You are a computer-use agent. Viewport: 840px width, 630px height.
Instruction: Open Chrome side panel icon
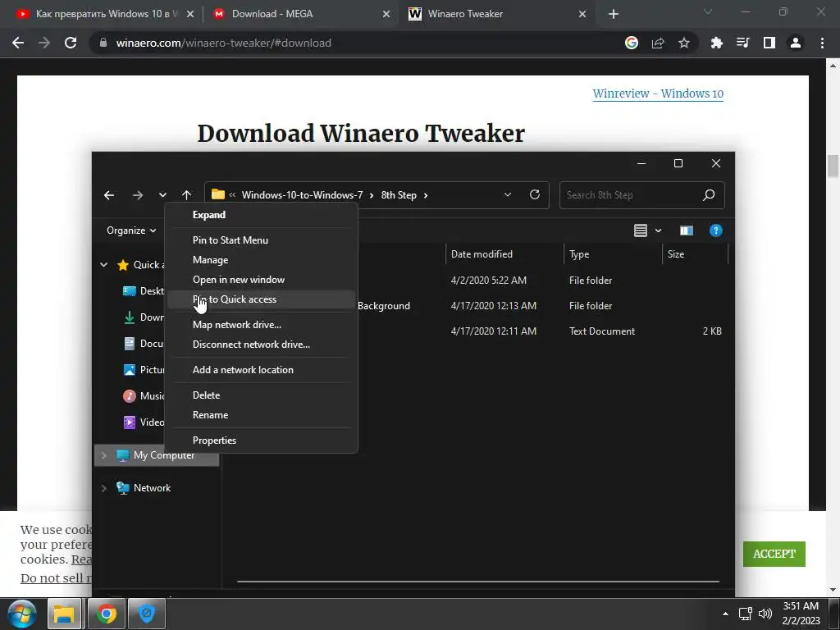(769, 43)
